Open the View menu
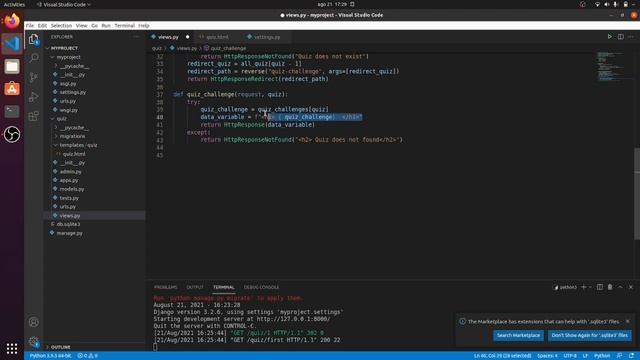 81,25
